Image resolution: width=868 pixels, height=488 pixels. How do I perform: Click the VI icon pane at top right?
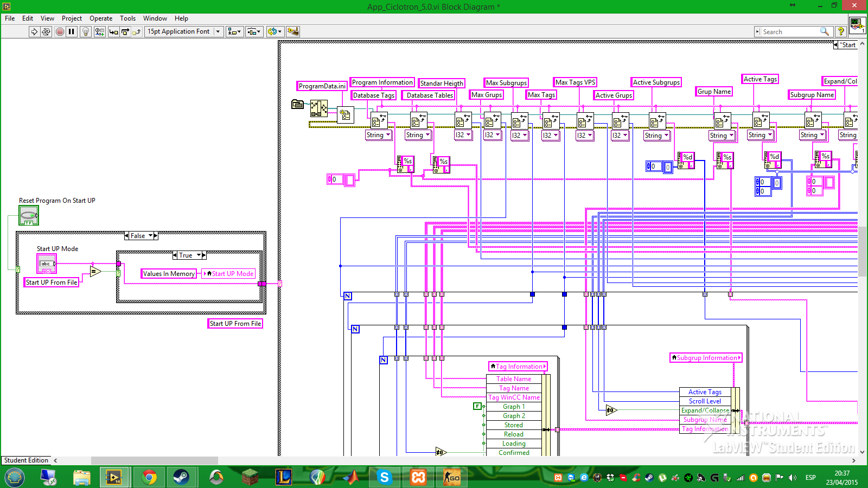[x=857, y=25]
